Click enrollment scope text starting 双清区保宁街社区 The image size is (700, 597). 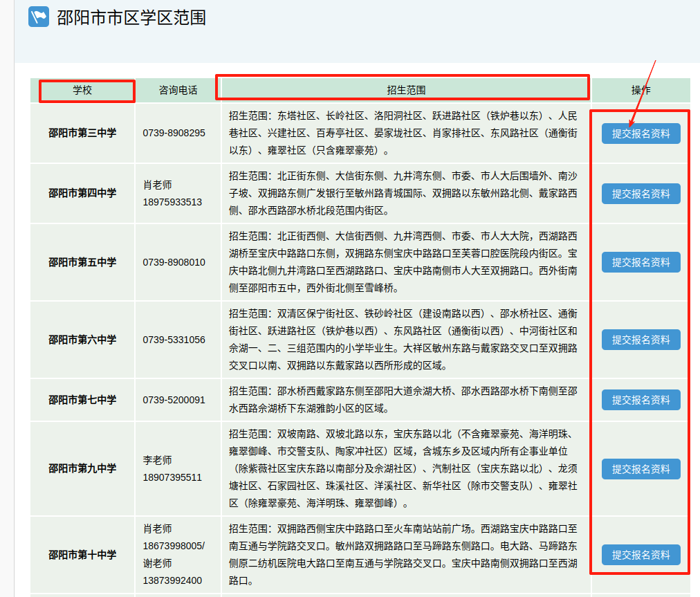[x=403, y=340]
